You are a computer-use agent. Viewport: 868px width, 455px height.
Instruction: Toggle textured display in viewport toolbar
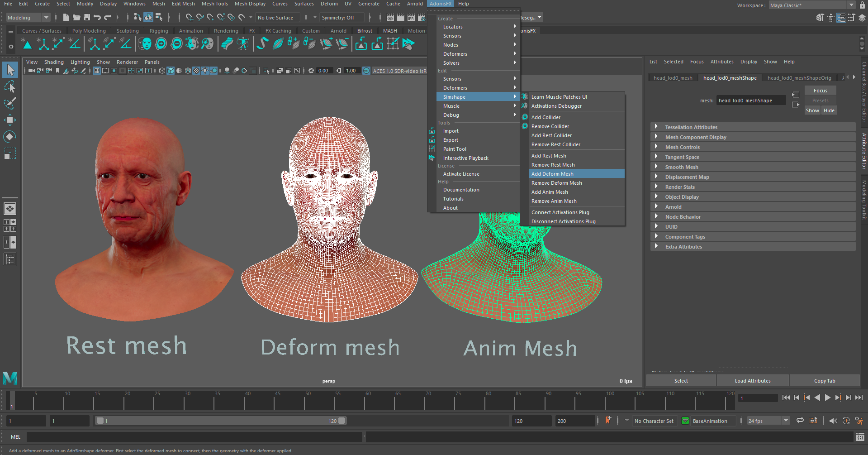196,71
